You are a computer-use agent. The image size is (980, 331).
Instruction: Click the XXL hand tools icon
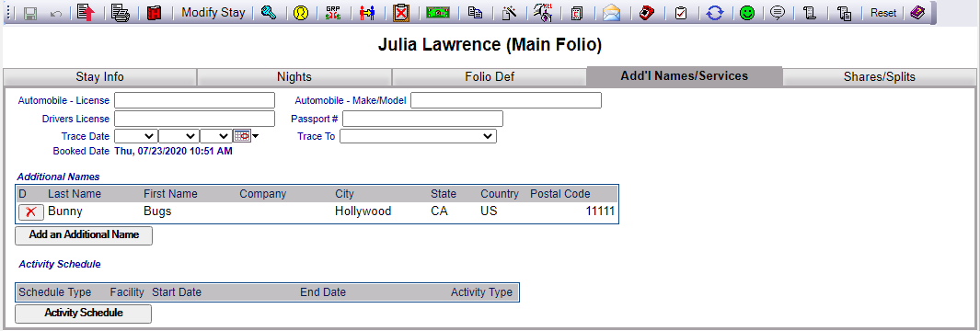543,13
